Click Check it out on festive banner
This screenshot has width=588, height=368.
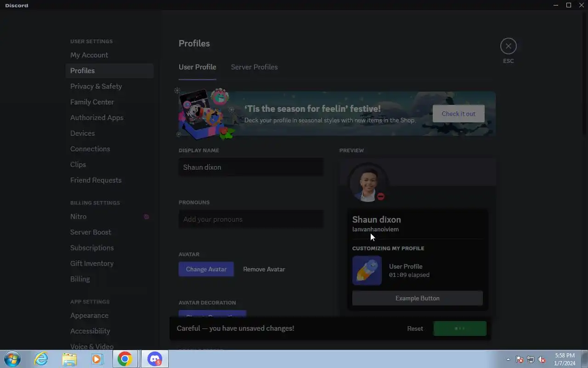click(x=458, y=114)
